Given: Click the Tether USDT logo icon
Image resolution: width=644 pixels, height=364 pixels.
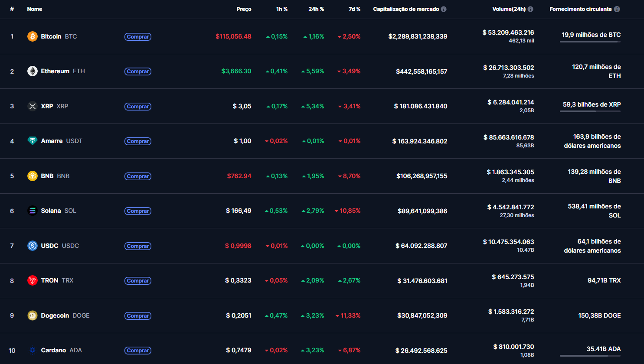Looking at the screenshot, I should (33, 141).
